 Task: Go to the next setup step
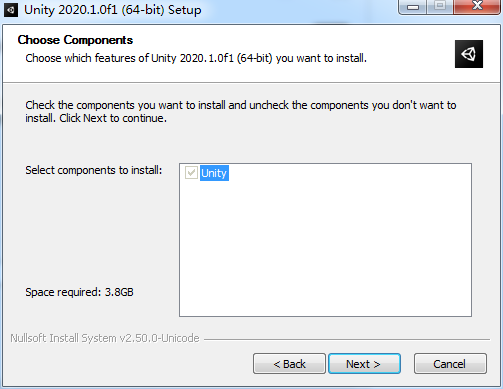[x=364, y=364]
